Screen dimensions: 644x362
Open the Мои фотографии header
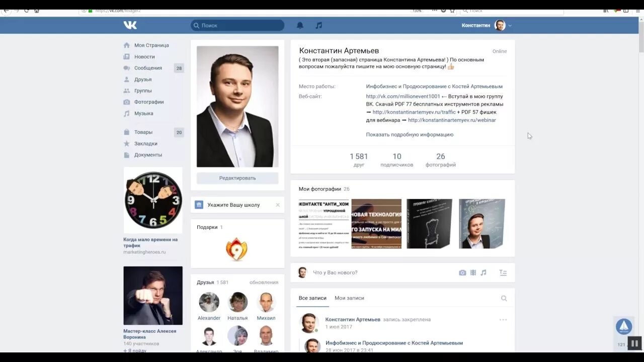click(320, 189)
